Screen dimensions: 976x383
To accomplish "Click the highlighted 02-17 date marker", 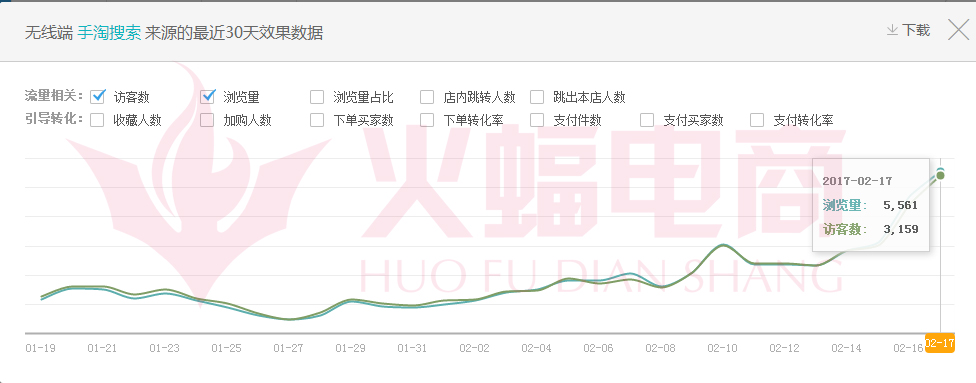I will [x=940, y=344].
